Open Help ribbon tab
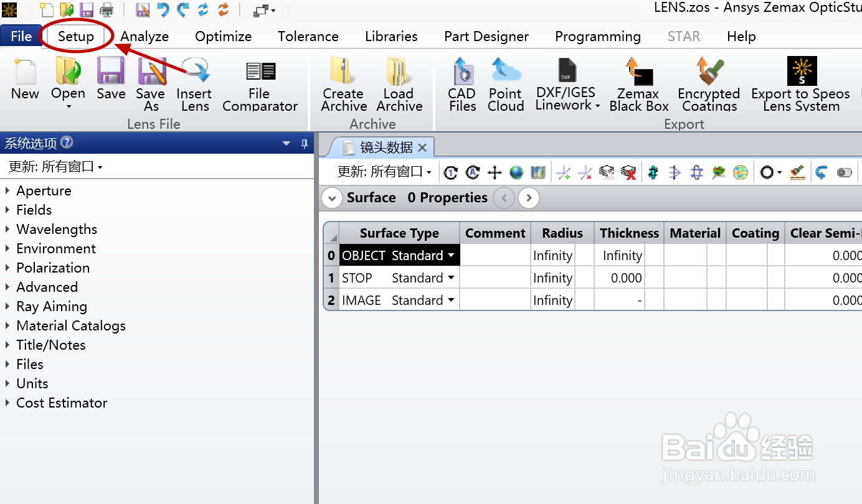The width and height of the screenshot is (862, 504). pos(741,36)
